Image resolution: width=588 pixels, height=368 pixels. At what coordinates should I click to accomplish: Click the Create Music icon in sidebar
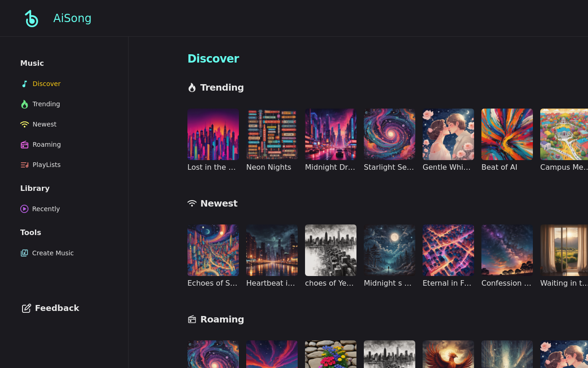point(24,253)
